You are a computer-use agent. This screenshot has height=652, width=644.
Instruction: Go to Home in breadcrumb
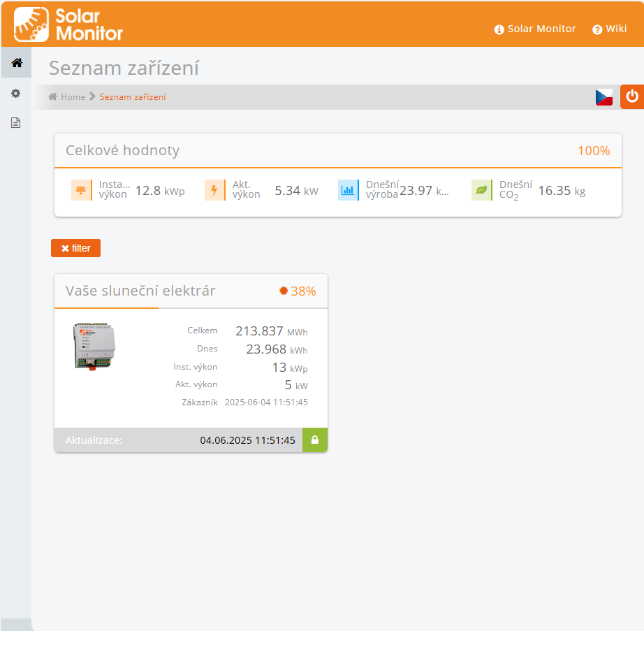click(x=67, y=97)
